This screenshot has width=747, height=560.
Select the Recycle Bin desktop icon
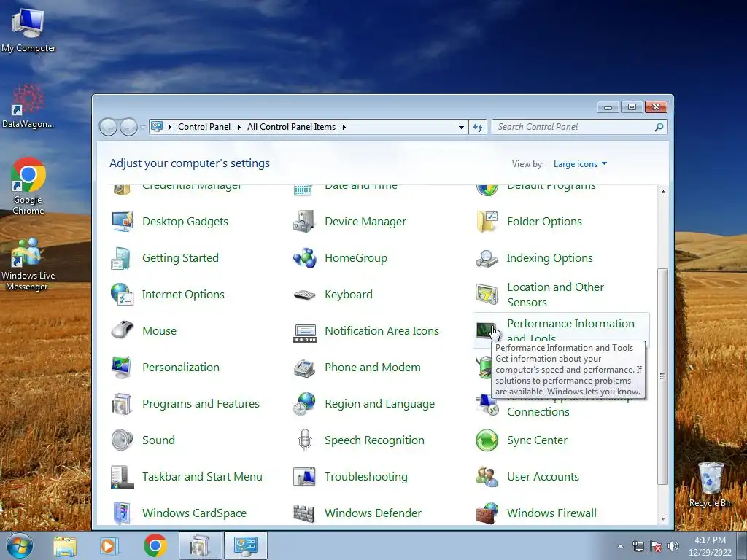[711, 484]
